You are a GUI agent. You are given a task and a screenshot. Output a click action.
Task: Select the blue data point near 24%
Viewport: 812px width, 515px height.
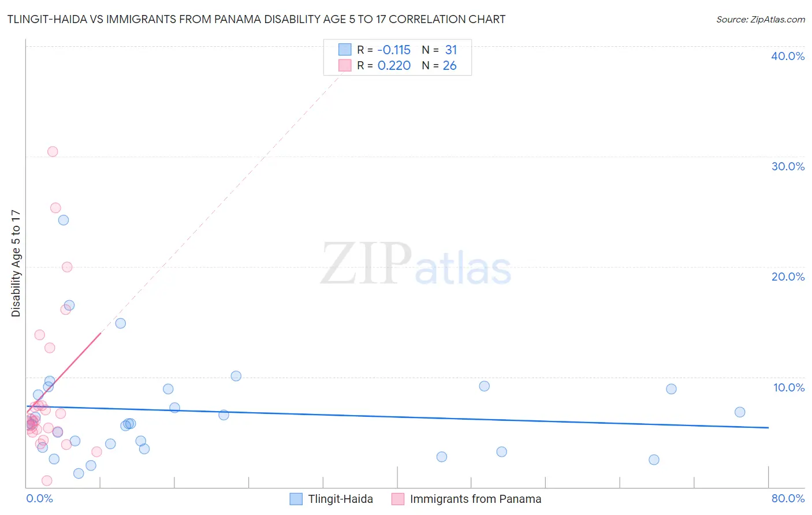click(x=64, y=220)
